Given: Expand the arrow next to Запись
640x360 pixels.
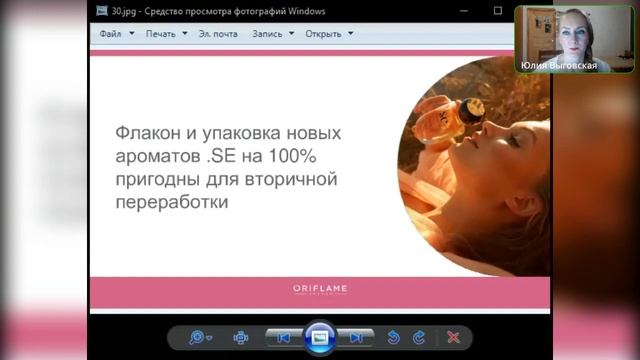Looking at the screenshot, I should click(x=291, y=33).
